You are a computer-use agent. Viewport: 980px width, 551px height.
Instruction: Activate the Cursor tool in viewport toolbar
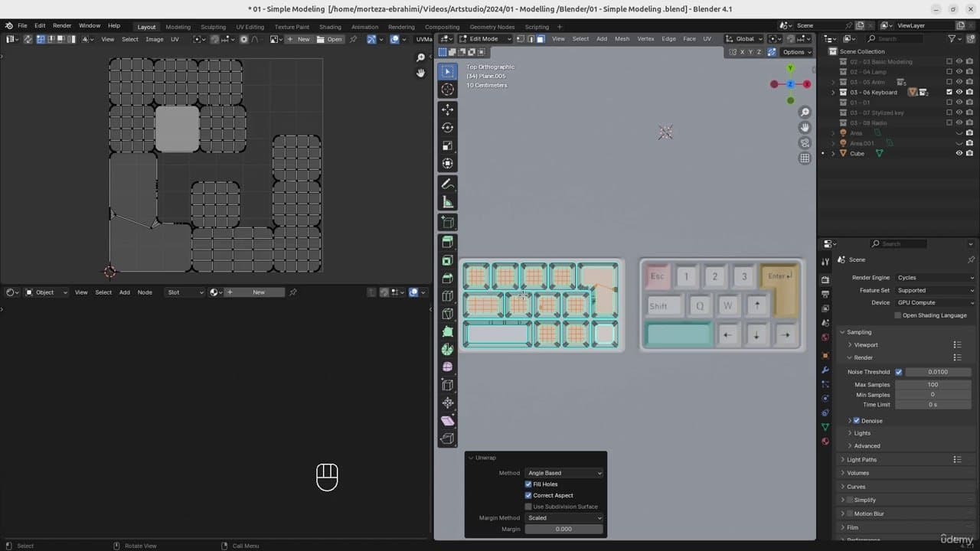(x=448, y=90)
